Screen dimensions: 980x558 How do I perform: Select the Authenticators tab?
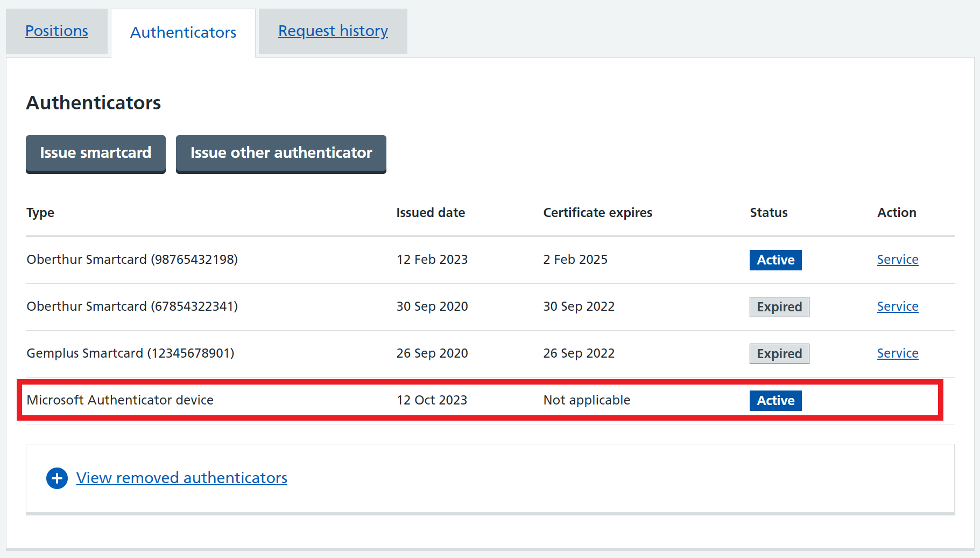coord(183,32)
